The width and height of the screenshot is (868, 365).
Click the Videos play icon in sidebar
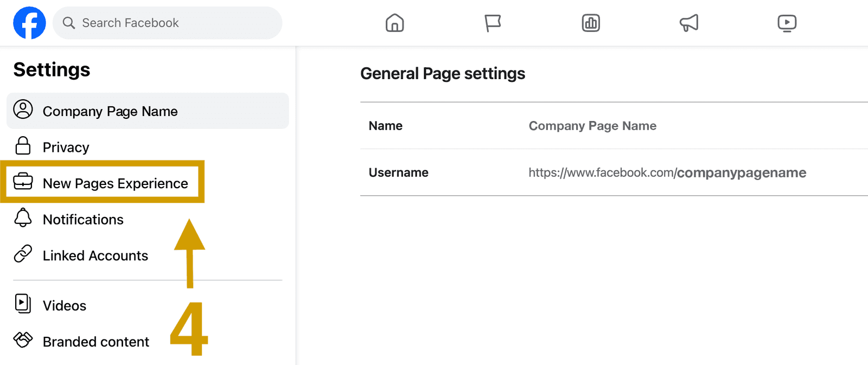click(x=23, y=303)
